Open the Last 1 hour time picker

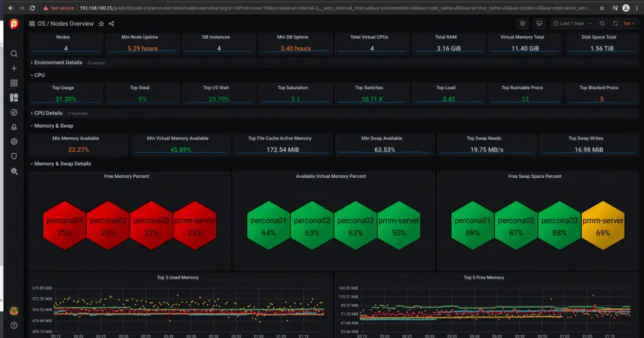[572, 23]
